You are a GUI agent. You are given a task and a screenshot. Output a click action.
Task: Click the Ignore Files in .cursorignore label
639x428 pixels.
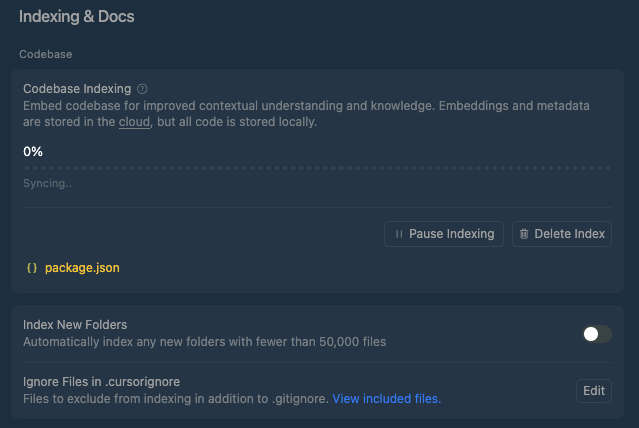point(101,382)
